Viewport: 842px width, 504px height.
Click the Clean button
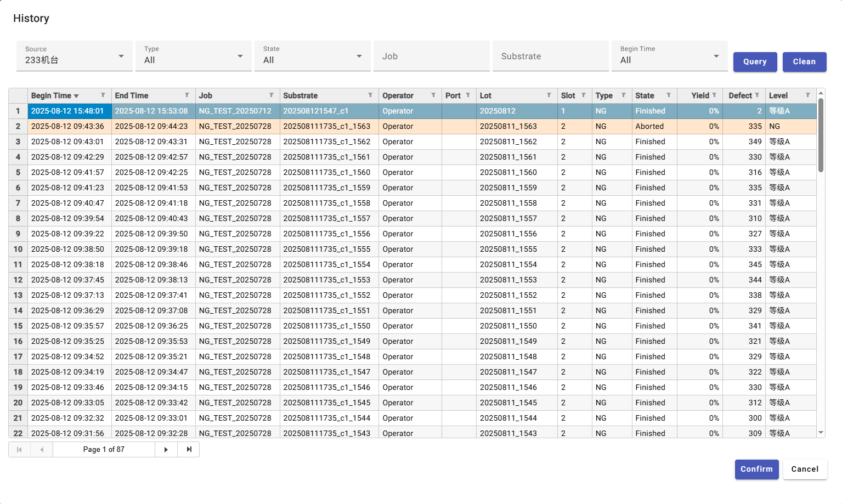804,62
